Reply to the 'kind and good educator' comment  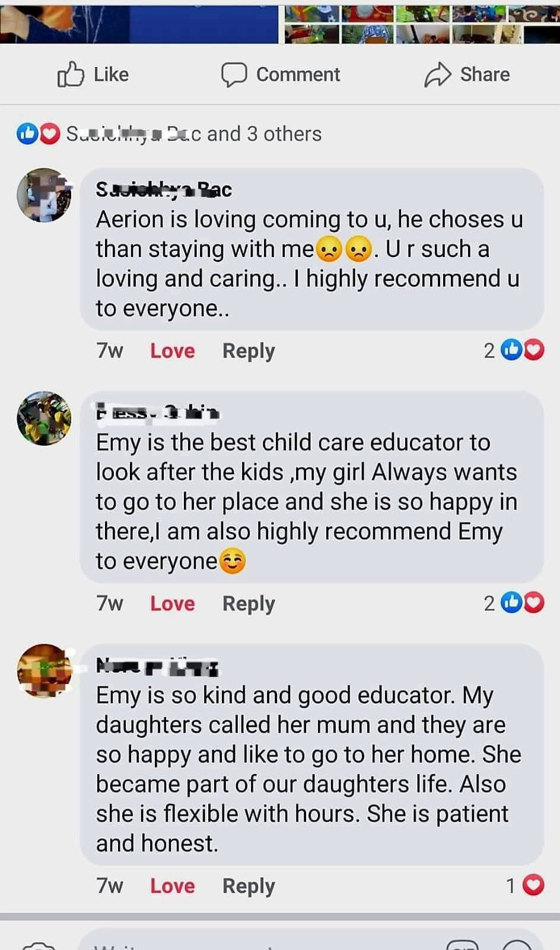249,886
